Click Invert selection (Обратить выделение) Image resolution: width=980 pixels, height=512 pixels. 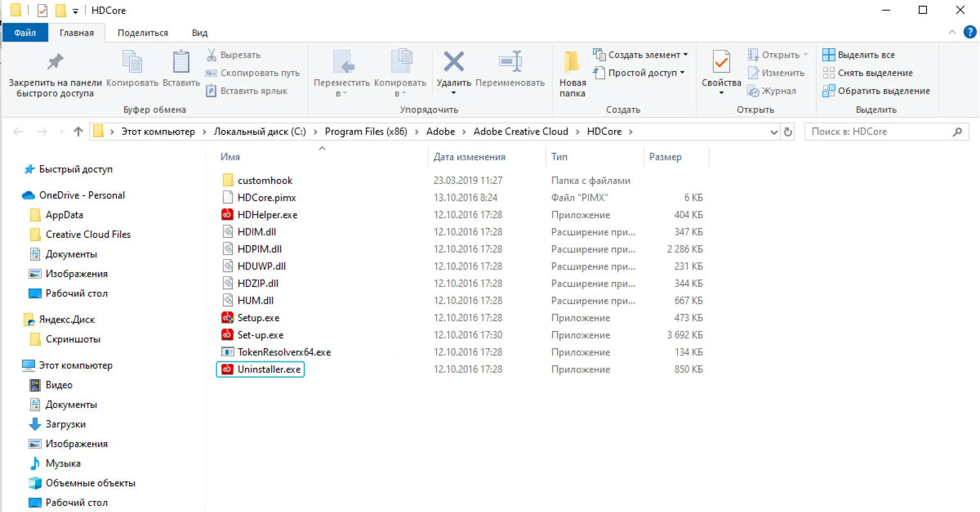pyautogui.click(x=883, y=91)
